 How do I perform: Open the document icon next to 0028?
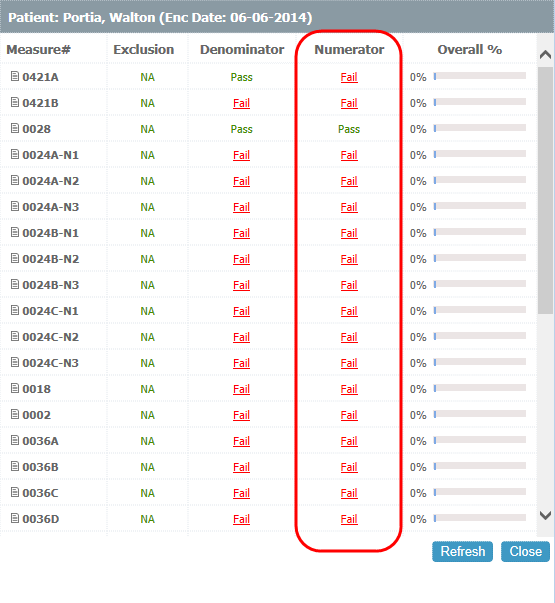pos(15,128)
